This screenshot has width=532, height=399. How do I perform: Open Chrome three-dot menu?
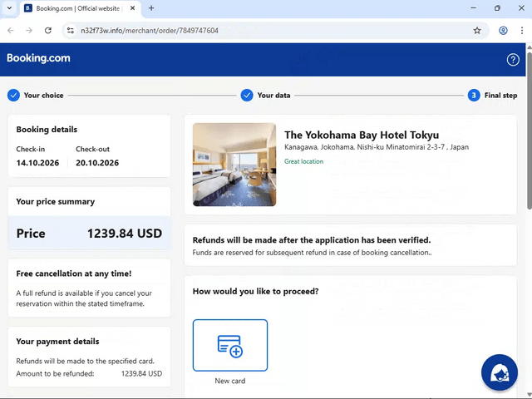pos(522,31)
